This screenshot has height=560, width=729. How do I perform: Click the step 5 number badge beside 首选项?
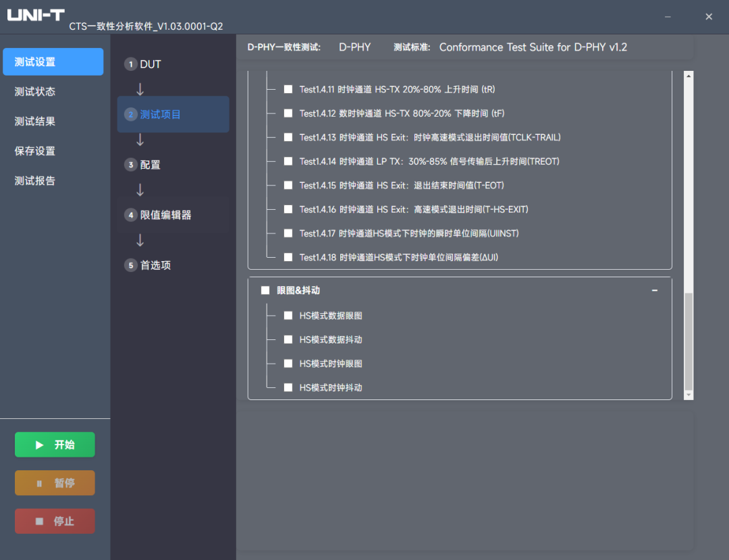pyautogui.click(x=131, y=265)
